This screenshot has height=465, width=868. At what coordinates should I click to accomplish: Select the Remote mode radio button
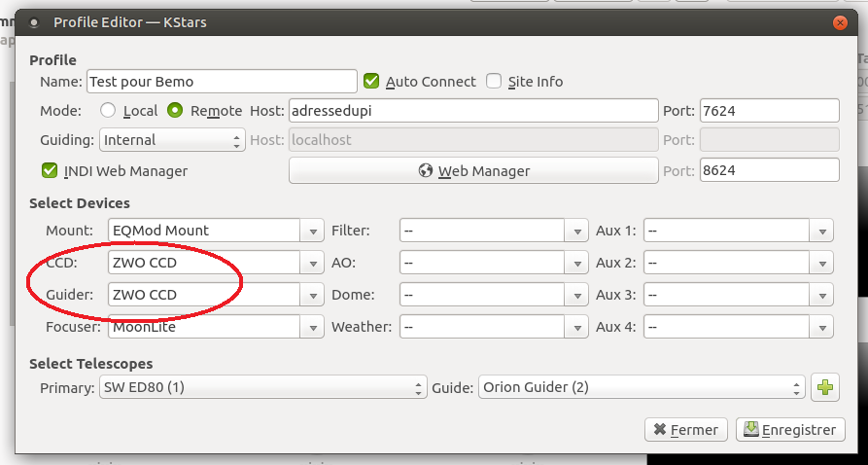[x=175, y=111]
